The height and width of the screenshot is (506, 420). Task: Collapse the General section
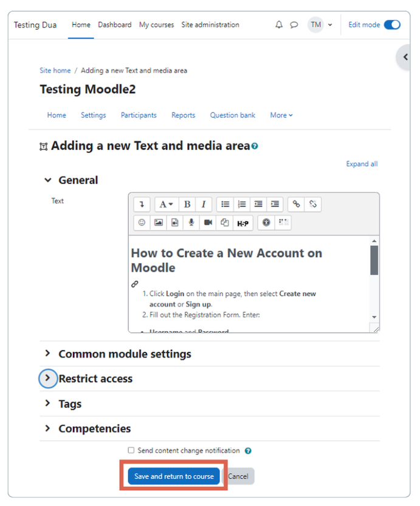point(49,180)
